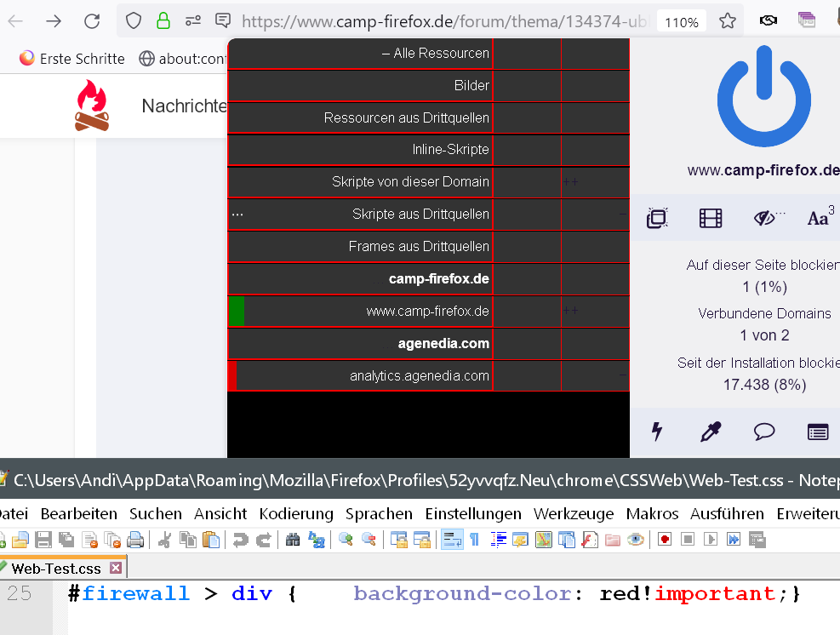This screenshot has height=635, width=840.
Task: Click uBlock element zapper lightning icon
Action: pyautogui.click(x=657, y=432)
